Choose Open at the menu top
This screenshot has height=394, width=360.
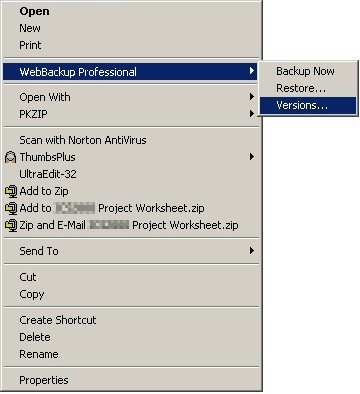tap(131, 11)
